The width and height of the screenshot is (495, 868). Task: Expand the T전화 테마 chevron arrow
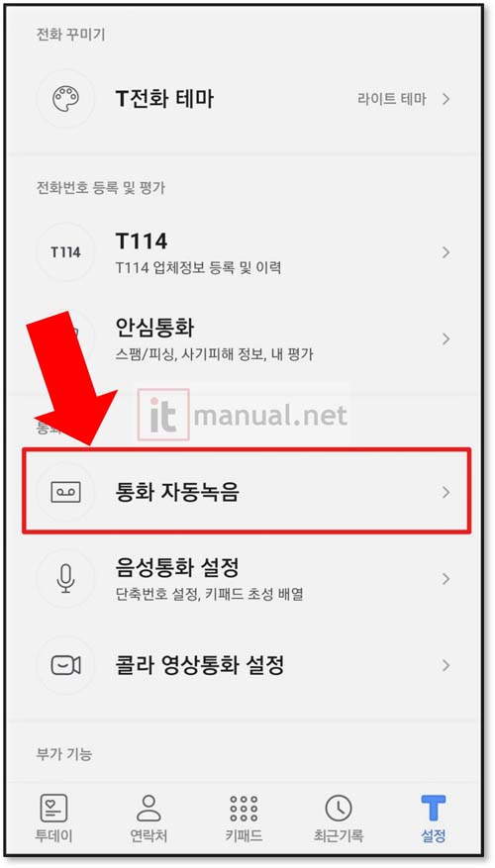tap(445, 99)
